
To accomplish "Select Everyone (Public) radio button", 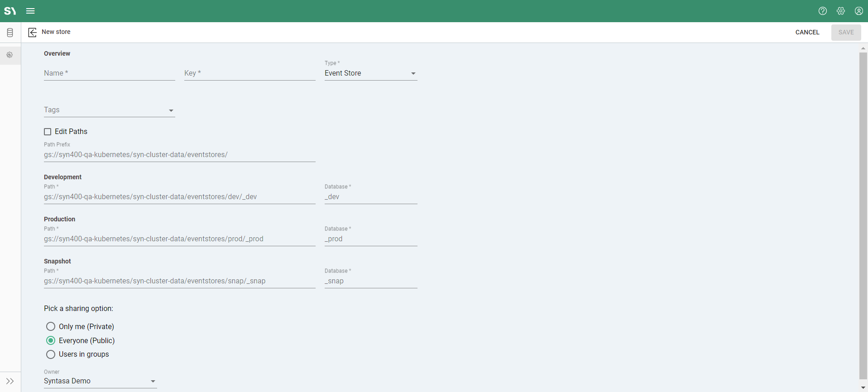I will [x=51, y=340].
